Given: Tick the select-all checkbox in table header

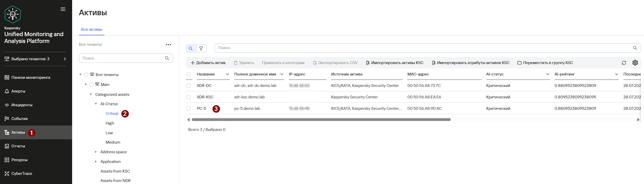Looking at the screenshot, I should 188,74.
